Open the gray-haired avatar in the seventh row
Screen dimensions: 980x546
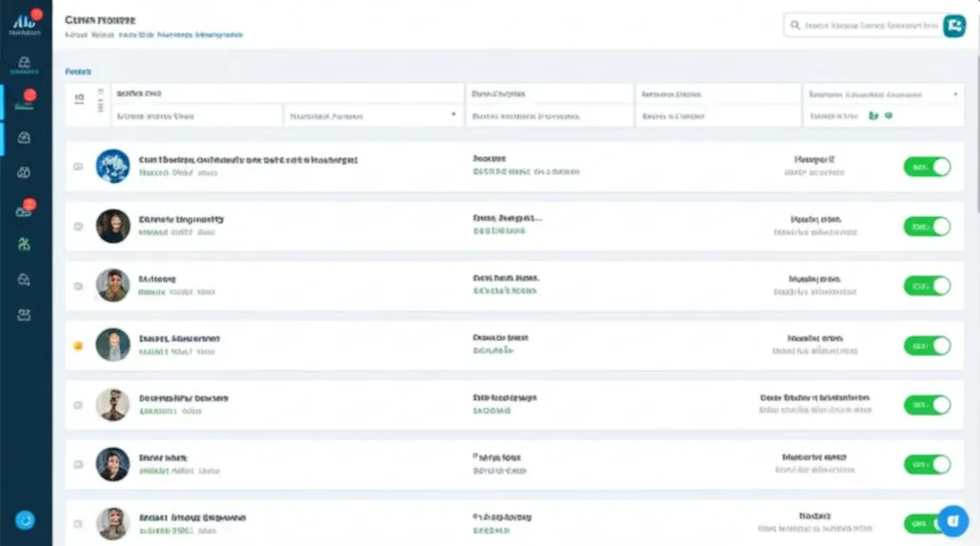pos(113,523)
